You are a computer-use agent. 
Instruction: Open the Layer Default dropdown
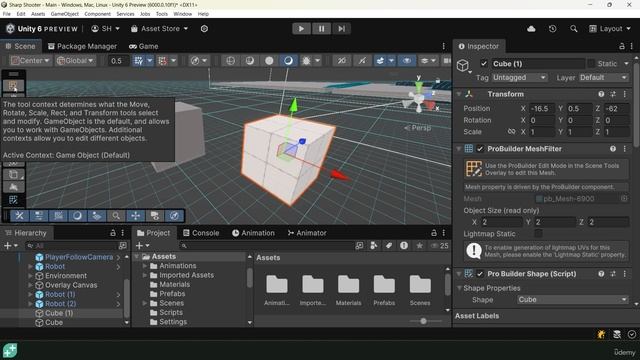tap(603, 78)
